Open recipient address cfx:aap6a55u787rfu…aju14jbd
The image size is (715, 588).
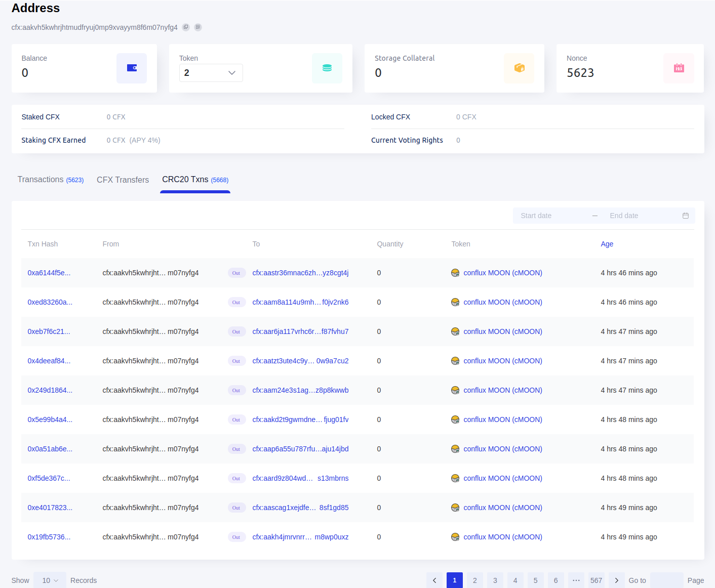300,449
